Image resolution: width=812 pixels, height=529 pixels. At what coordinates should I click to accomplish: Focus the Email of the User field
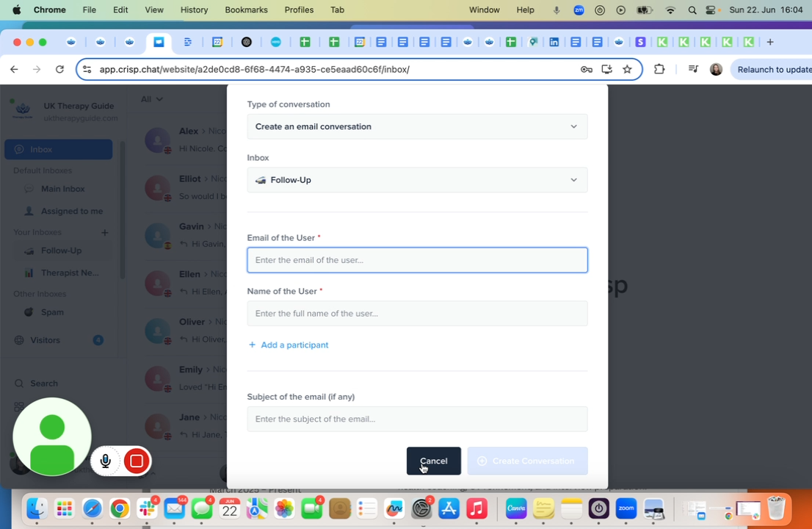click(x=417, y=260)
